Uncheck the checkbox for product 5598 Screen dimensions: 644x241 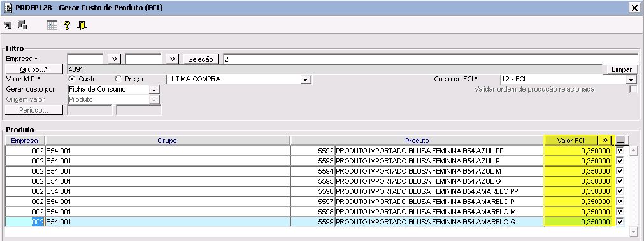coord(620,212)
